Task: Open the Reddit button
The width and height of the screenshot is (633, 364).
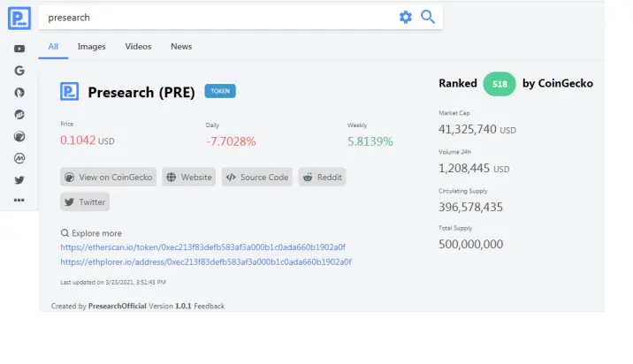Action: 323,178
